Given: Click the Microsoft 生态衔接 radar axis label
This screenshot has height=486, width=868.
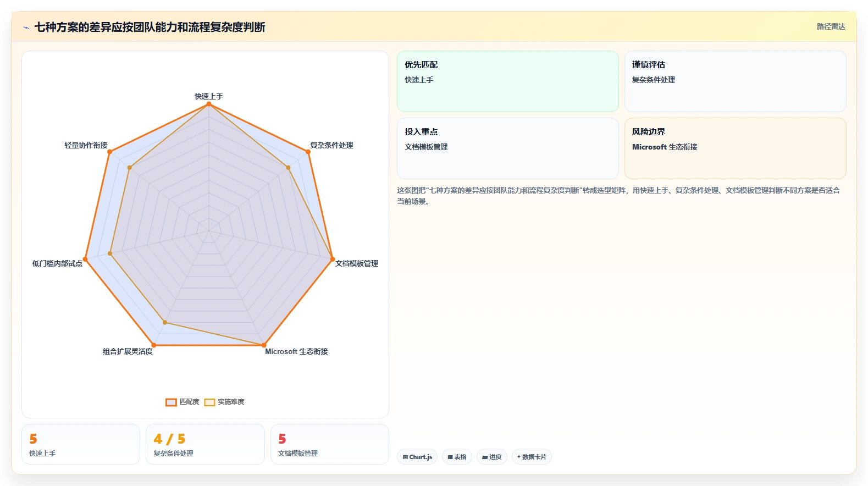Looking at the screenshot, I should [x=296, y=351].
